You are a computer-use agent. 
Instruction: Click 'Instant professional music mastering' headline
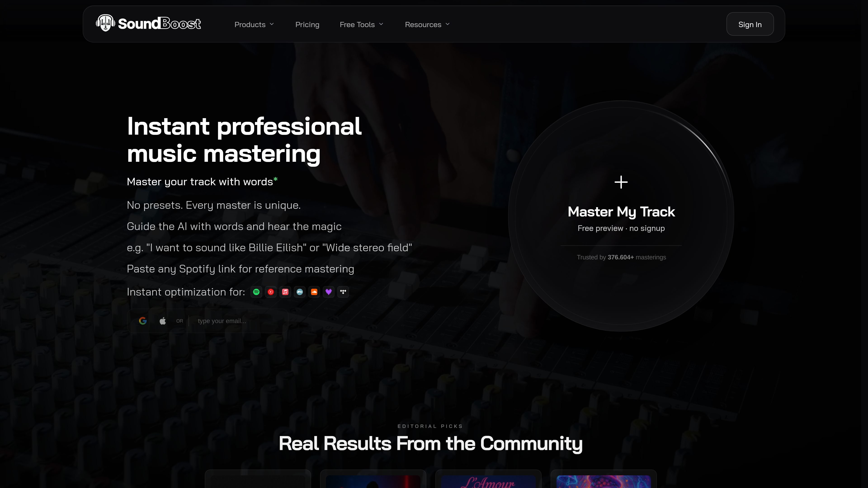[x=244, y=140]
